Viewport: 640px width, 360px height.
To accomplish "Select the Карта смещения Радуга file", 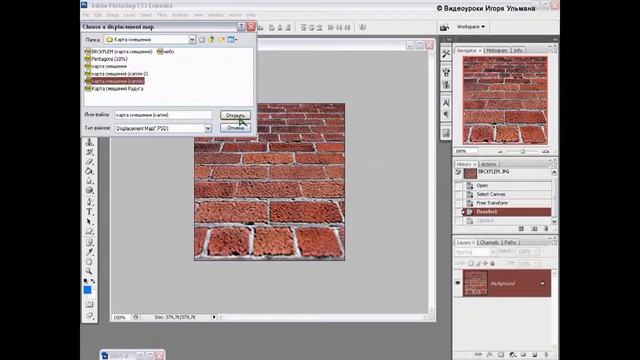I will (x=114, y=88).
